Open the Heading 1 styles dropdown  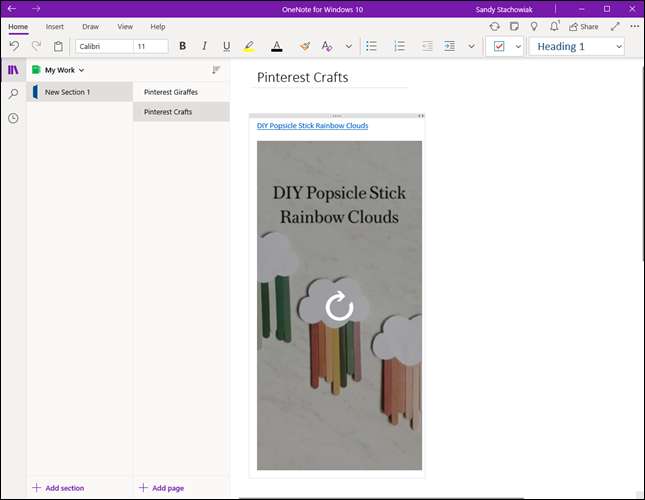576,46
